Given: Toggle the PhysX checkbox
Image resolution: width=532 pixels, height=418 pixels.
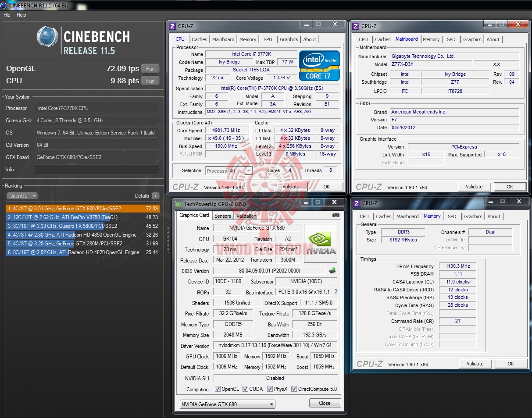Looking at the screenshot, I should 270,389.
